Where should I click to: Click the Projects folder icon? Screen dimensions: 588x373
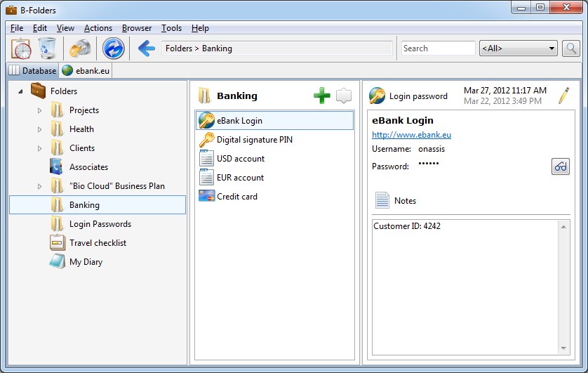pos(58,110)
